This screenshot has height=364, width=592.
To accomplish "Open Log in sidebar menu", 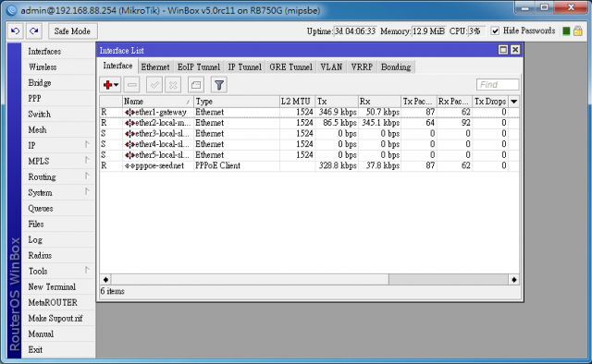I will [58, 240].
